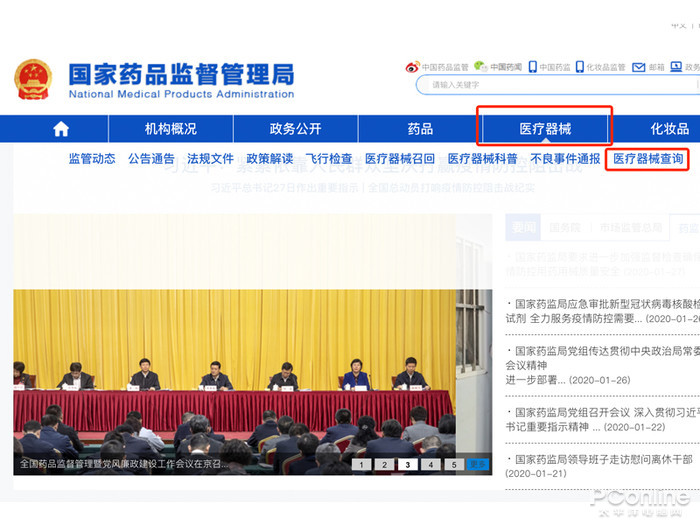Select the 要闻 news tab
Image resolution: width=700 pixels, height=525 pixels.
[x=523, y=228]
